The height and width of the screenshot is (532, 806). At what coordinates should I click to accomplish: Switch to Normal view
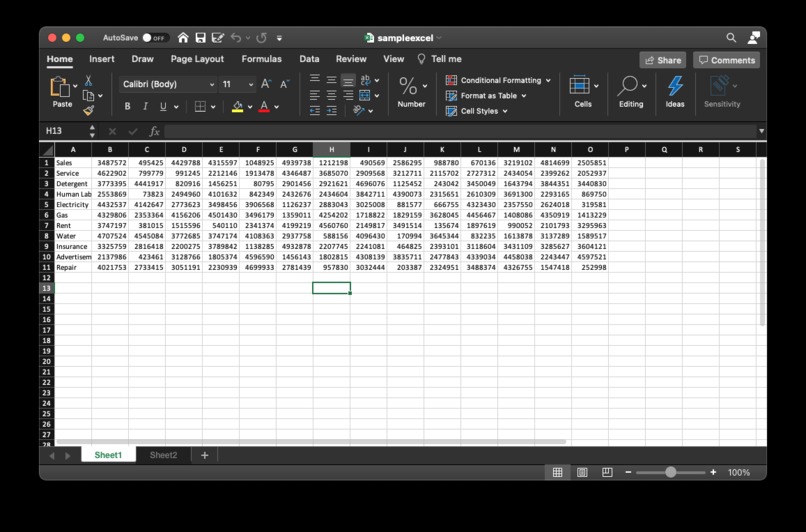(557, 472)
